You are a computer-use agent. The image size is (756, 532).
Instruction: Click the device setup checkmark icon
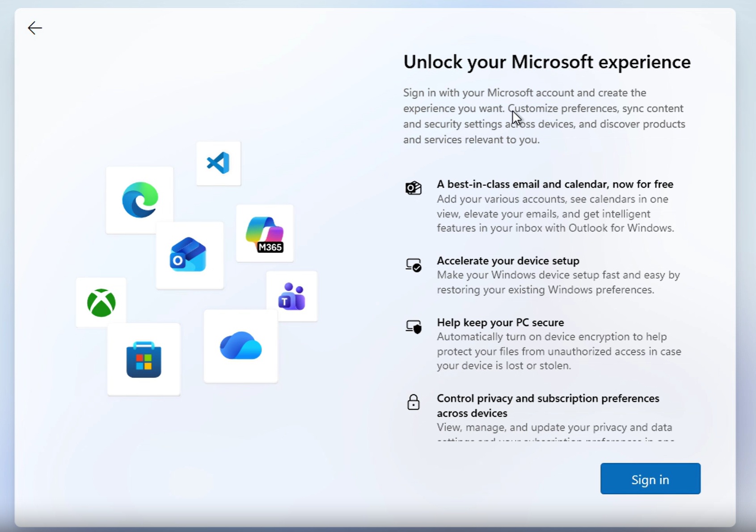(x=414, y=265)
